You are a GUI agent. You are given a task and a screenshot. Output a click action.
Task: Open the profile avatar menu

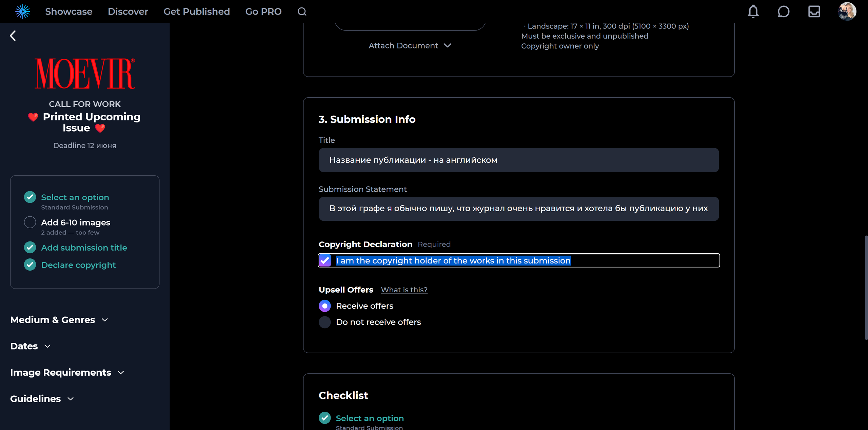[847, 12]
